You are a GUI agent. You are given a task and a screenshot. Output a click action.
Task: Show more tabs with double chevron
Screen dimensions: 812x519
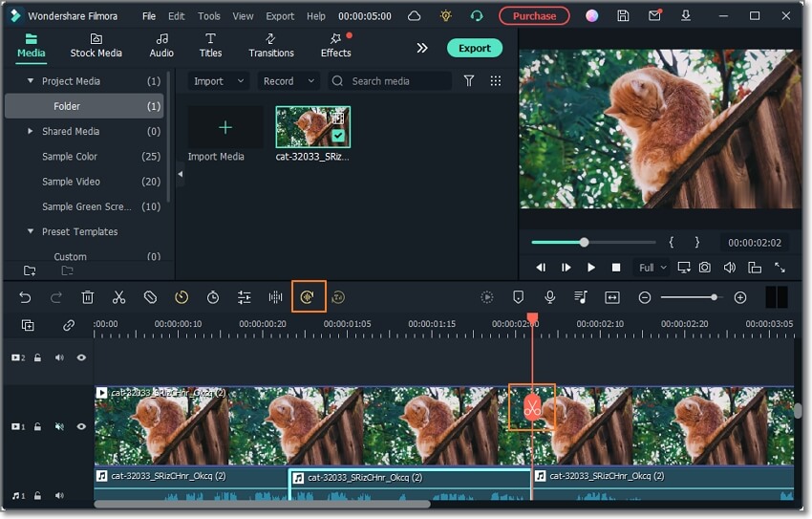pyautogui.click(x=422, y=48)
